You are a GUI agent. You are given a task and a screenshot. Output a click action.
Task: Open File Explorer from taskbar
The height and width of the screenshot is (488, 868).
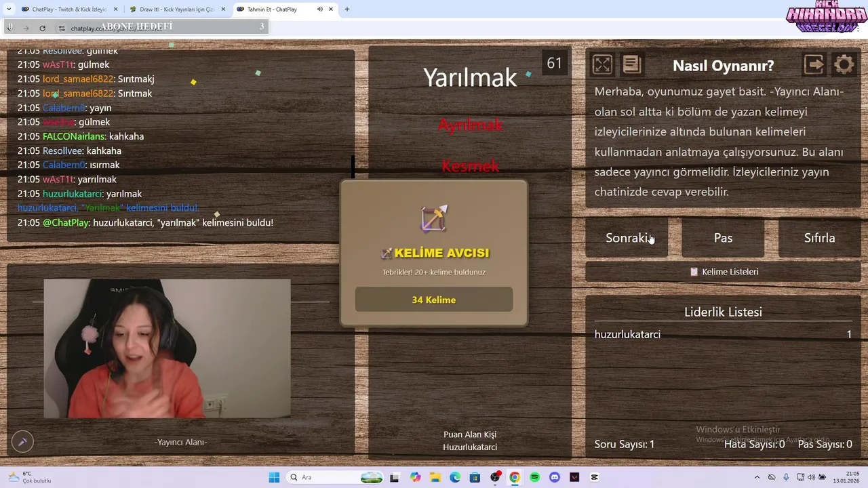[x=435, y=477]
